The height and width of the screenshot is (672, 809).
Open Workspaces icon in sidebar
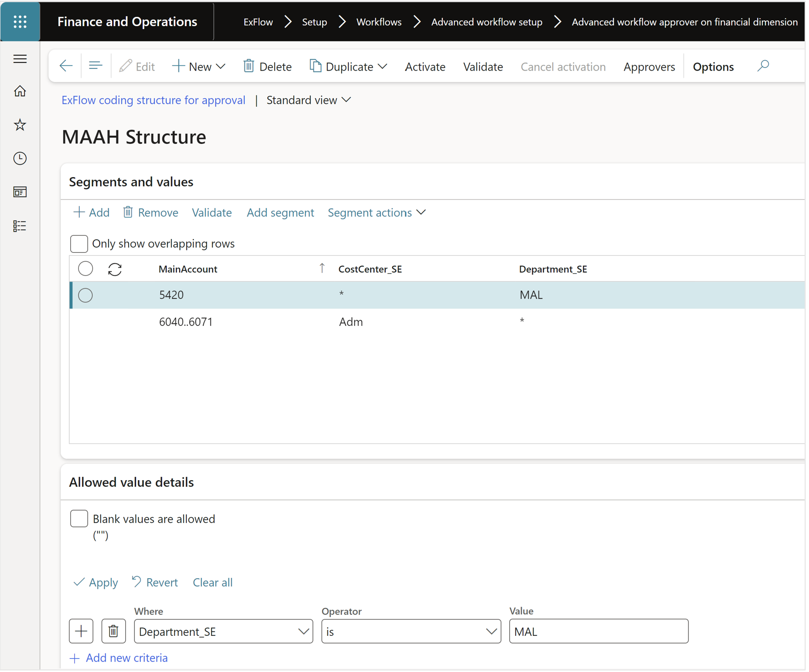[20, 192]
